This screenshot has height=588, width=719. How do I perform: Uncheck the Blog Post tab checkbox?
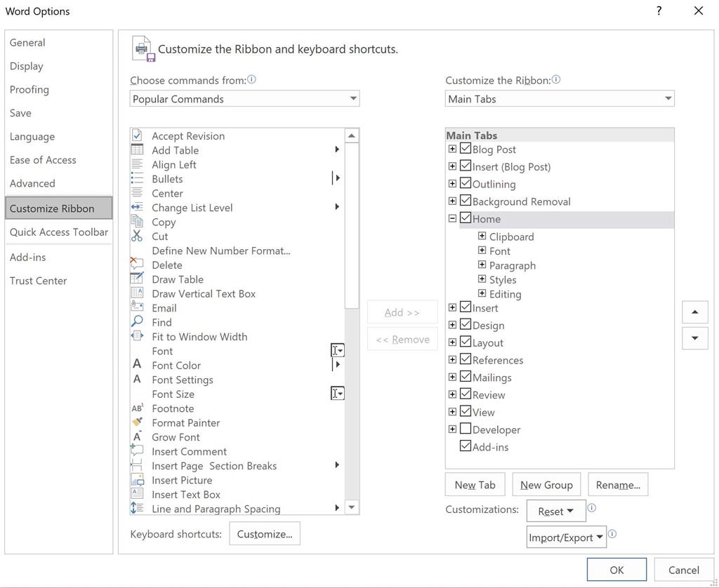[466, 148]
